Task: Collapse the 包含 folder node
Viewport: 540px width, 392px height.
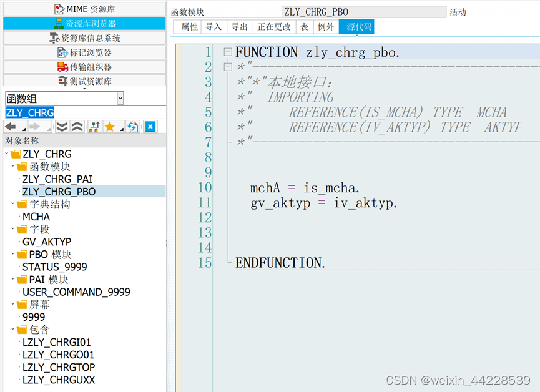Action: (12, 330)
